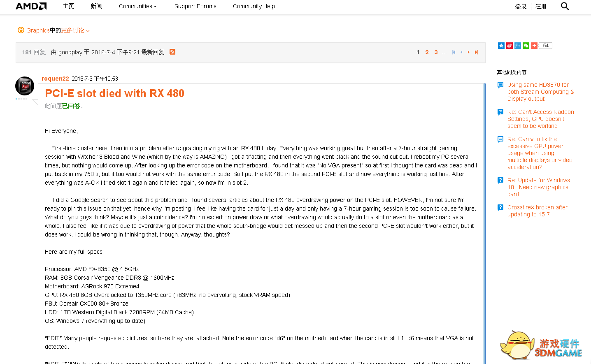Open PCI-E slot died with RX 480 title

point(114,93)
